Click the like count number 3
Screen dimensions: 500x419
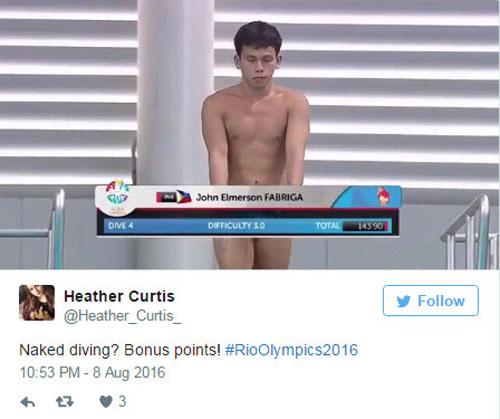click(122, 401)
